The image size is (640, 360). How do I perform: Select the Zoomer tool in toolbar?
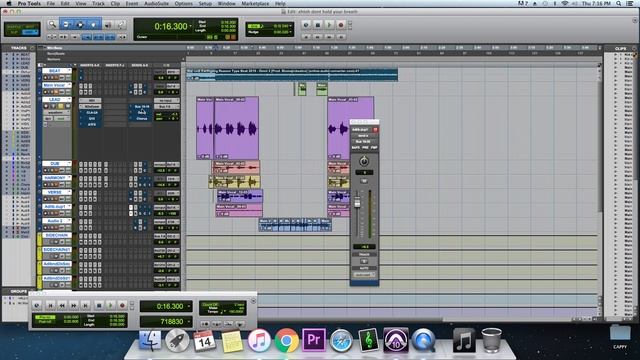pyautogui.click(x=52, y=24)
